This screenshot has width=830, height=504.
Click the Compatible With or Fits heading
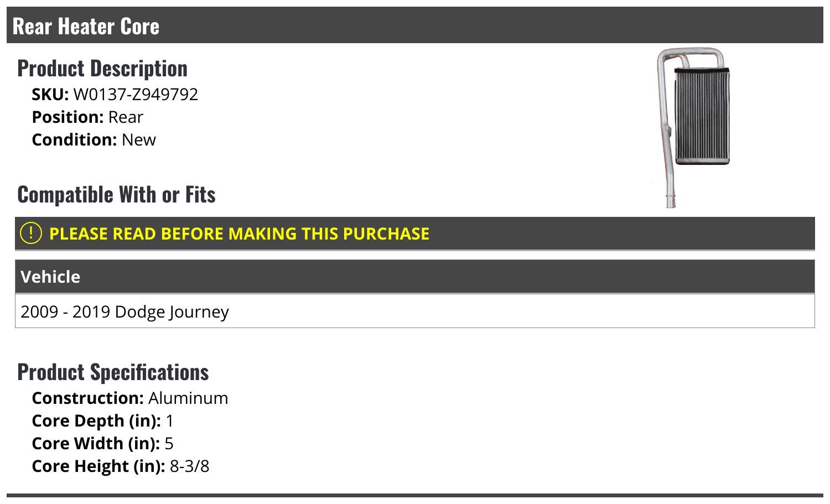116,195
